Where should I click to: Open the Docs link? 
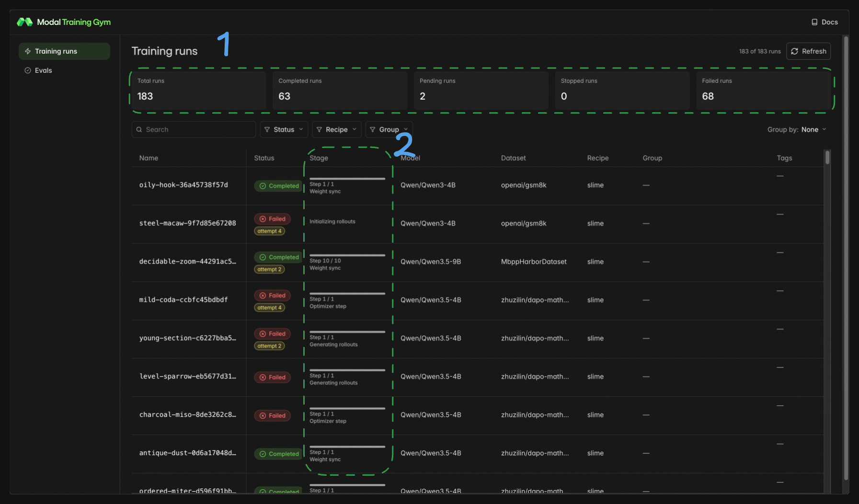(825, 22)
